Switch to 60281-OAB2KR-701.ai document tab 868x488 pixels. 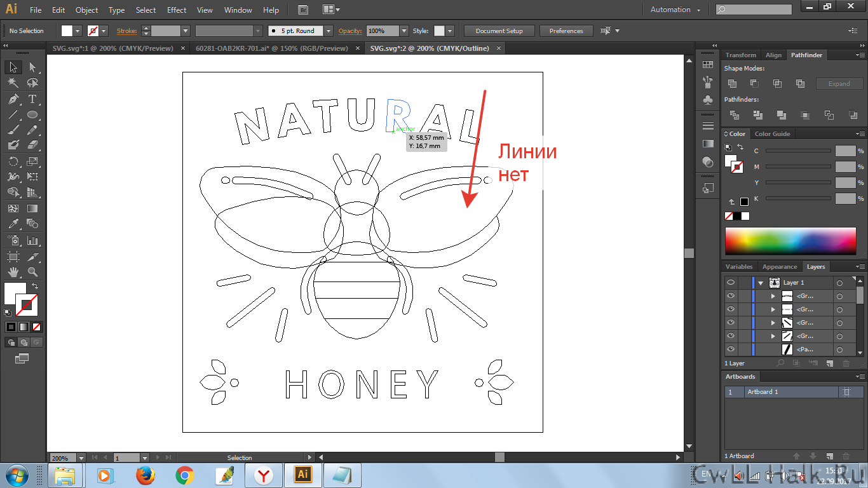click(x=272, y=48)
